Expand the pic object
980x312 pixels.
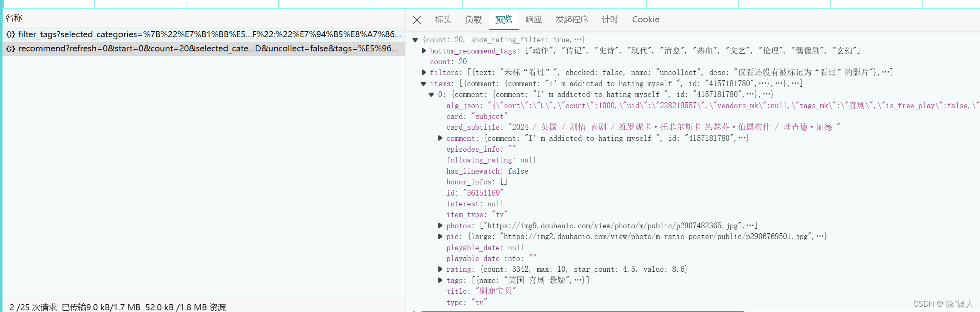click(x=440, y=237)
